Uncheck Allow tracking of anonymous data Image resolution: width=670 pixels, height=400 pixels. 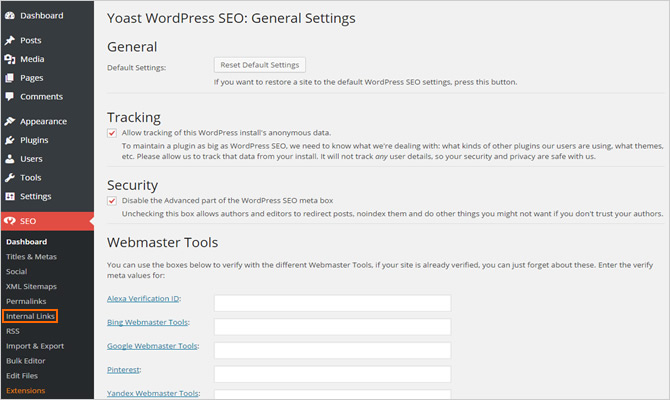coord(112,133)
